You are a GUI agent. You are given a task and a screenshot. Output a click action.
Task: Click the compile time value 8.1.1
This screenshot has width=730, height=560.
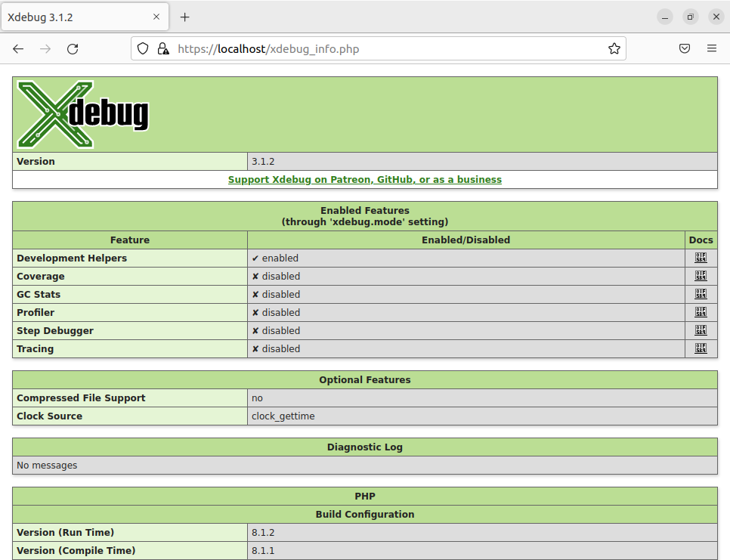point(263,551)
